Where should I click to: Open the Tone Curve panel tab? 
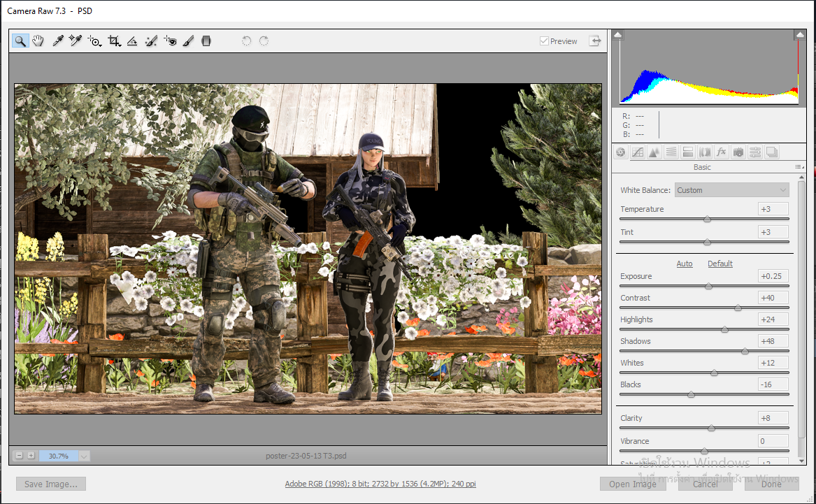click(x=638, y=152)
